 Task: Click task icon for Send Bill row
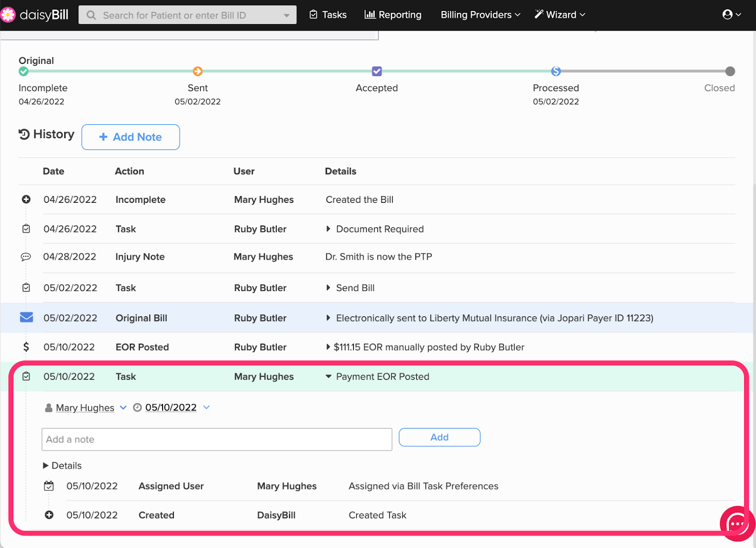click(26, 287)
